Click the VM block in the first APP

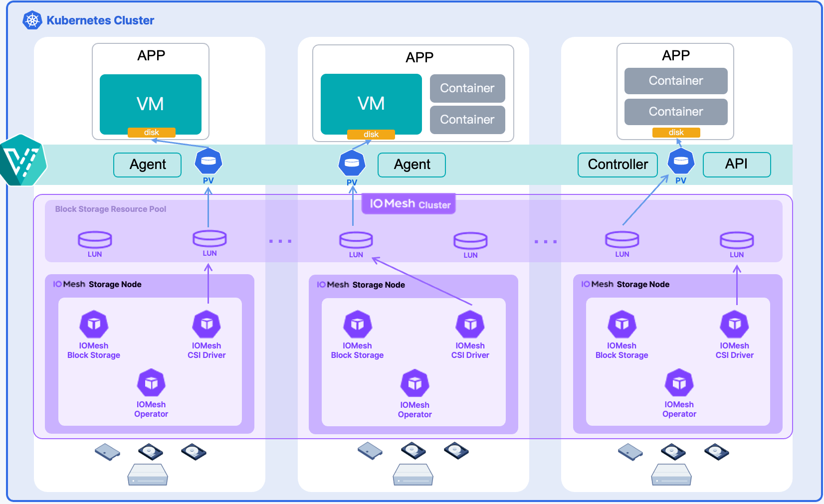coord(151,105)
